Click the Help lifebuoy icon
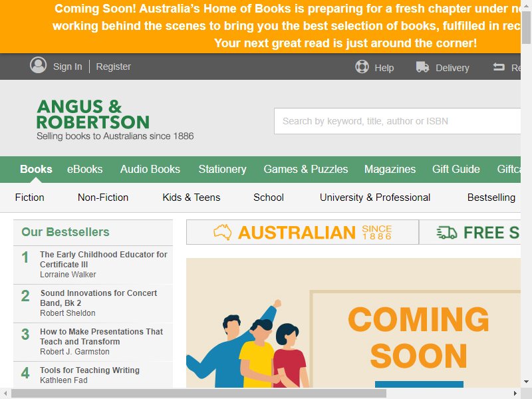 (362, 66)
